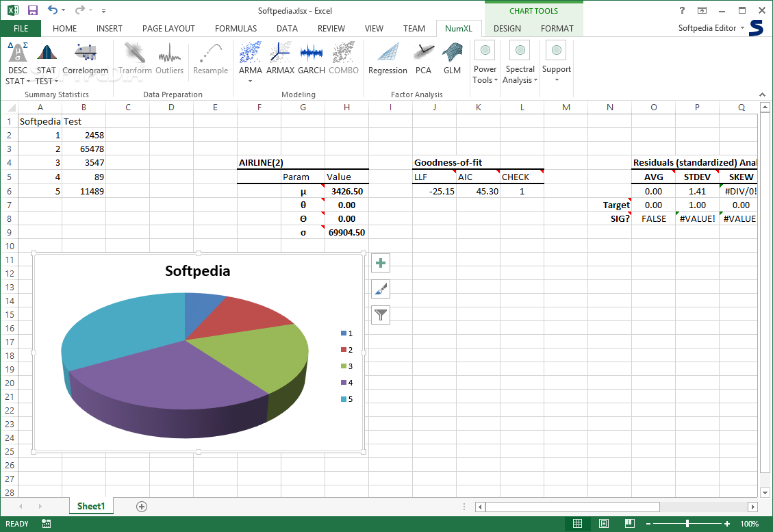Viewport: 773px width, 532px height.
Task: Expand the Support dropdown arrow
Action: tap(557, 80)
